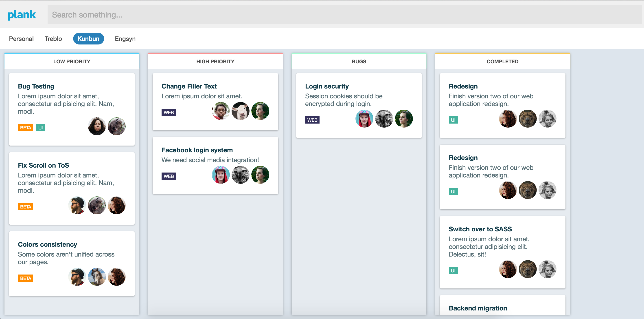Click the active Kunbun tab
This screenshot has width=644, height=319.
pos(88,39)
